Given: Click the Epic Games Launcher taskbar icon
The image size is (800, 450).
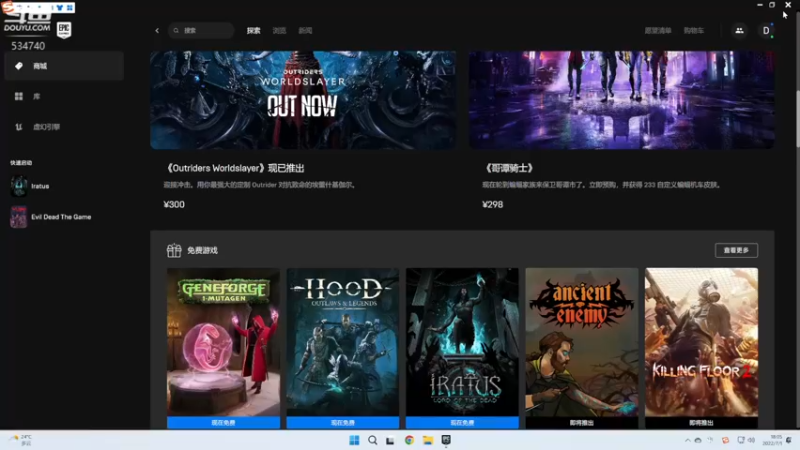Looking at the screenshot, I should (446, 440).
